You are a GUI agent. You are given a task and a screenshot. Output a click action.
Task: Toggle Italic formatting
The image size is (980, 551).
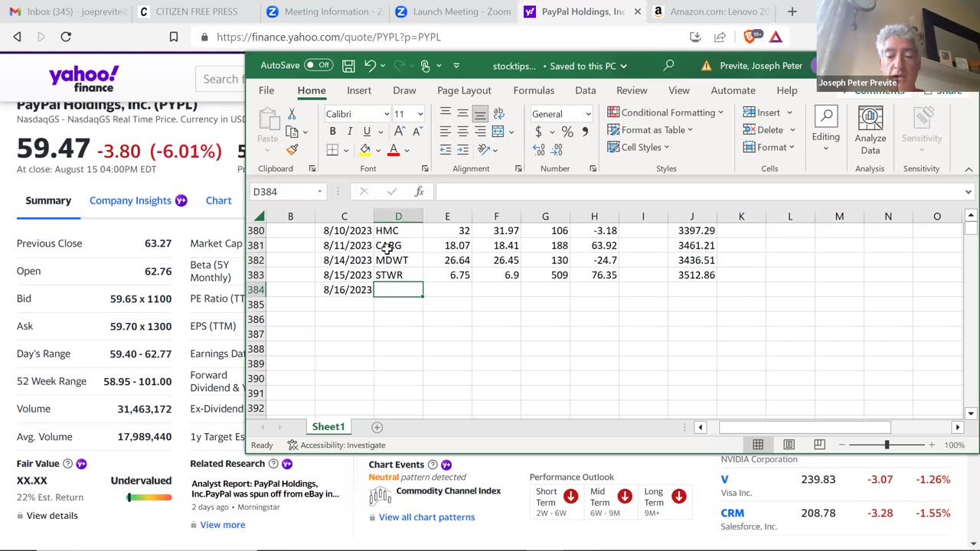tap(349, 132)
